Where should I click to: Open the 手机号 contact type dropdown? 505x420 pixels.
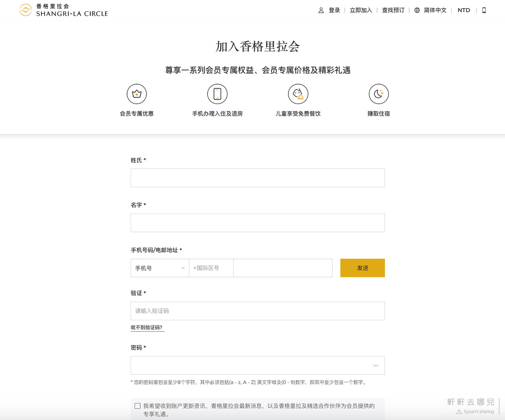click(160, 268)
